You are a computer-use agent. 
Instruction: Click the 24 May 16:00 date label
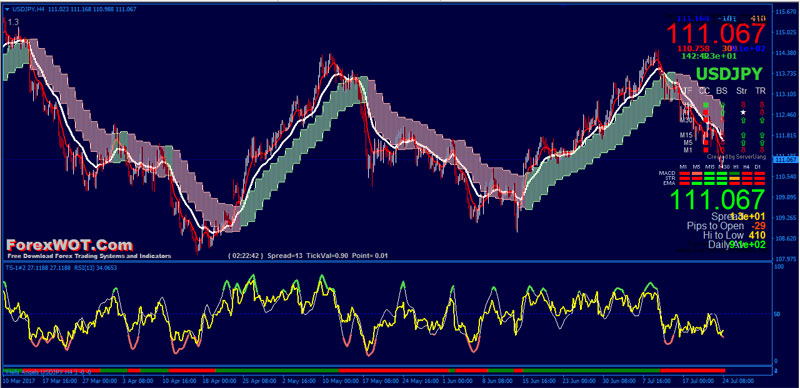point(420,381)
